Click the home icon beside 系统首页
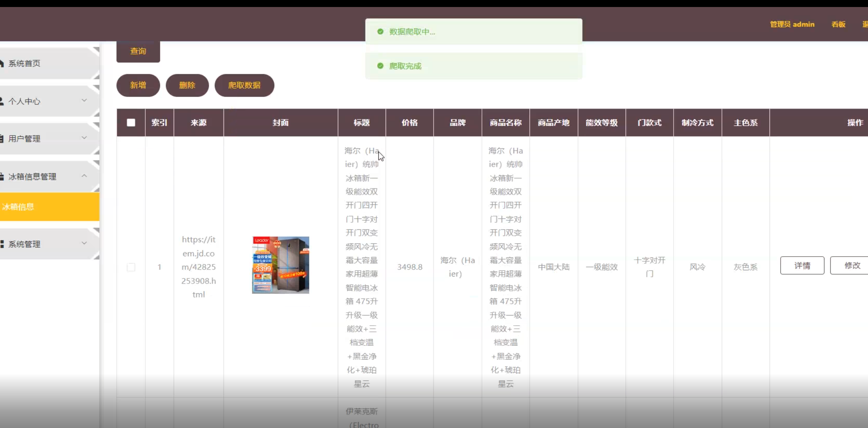Screen dimensions: 868x428 tap(2, 63)
